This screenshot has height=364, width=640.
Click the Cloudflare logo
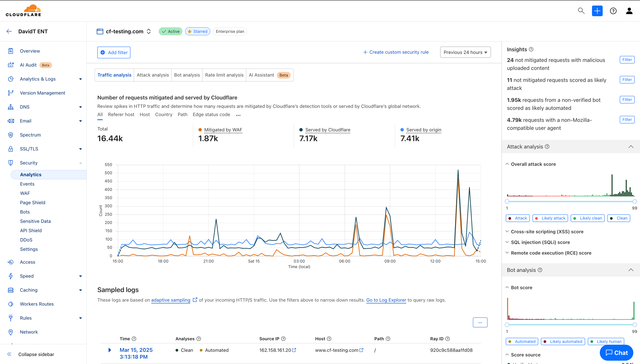click(x=23, y=10)
